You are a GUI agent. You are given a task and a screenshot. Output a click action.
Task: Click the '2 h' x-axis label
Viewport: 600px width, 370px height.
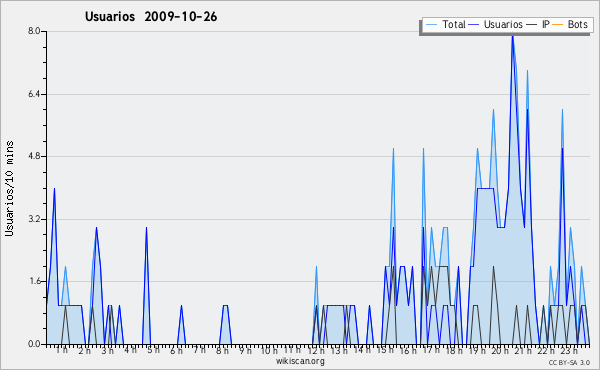85,350
